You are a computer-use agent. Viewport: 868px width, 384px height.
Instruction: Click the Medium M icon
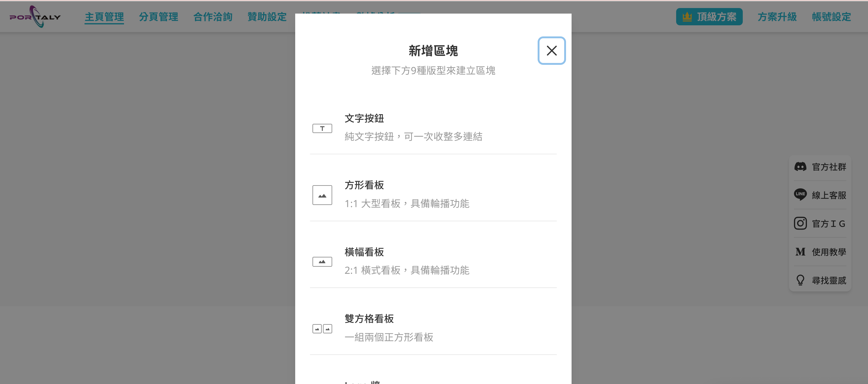pos(800,252)
